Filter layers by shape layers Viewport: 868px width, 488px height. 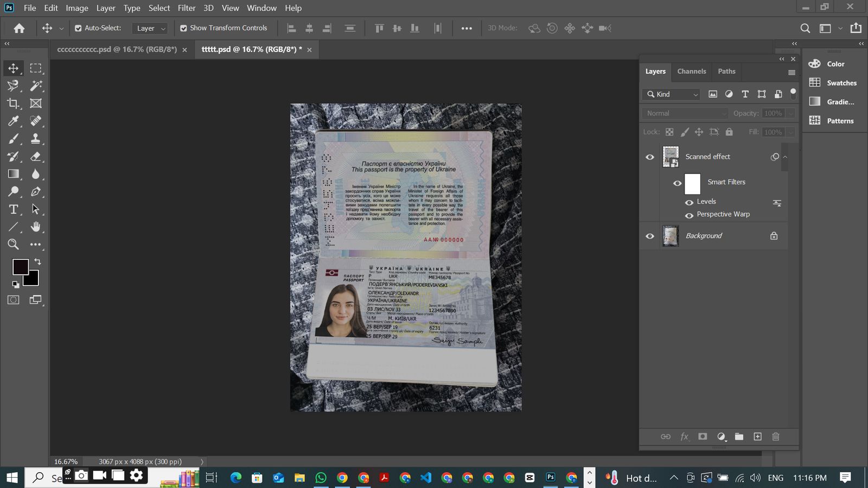(x=762, y=94)
